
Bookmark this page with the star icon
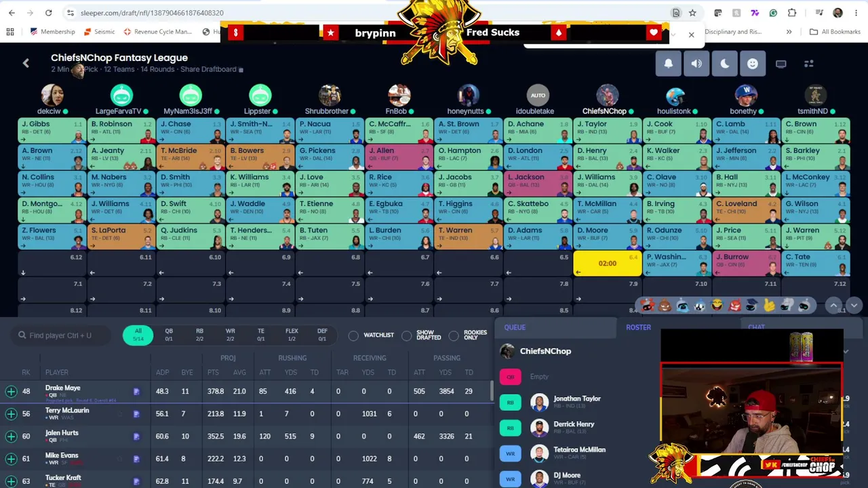692,13
